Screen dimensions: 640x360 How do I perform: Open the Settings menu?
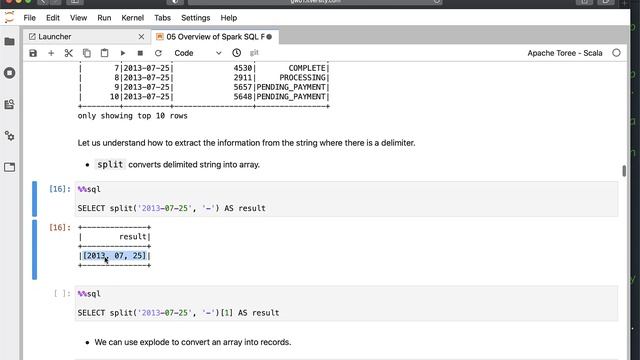pyautogui.click(x=196, y=18)
